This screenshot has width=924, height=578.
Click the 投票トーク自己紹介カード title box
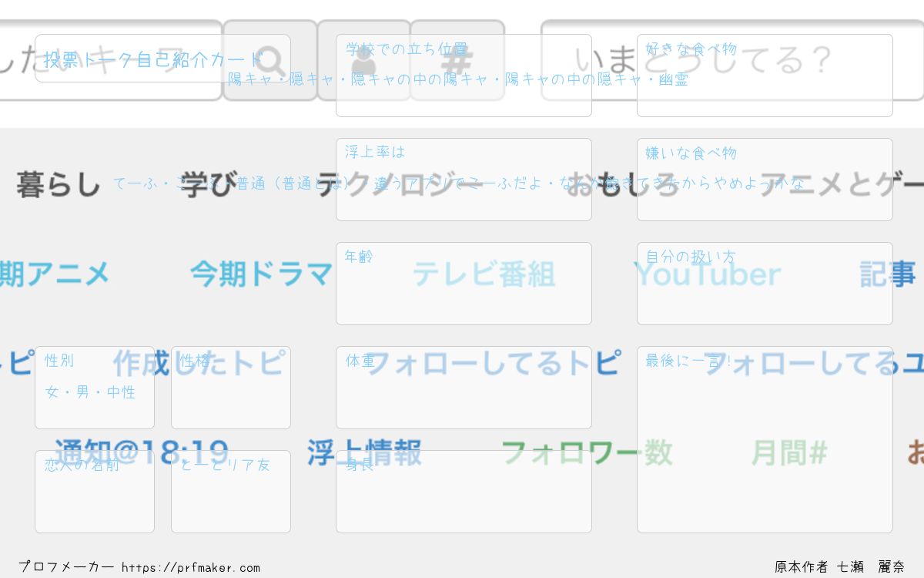point(162,59)
